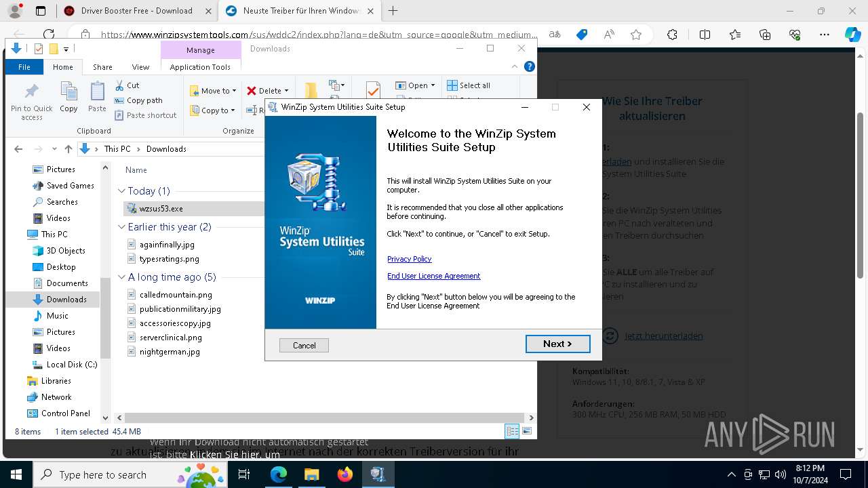This screenshot has height=488, width=868.
Task: Click Paste shortcut in ribbon
Action: click(145, 115)
